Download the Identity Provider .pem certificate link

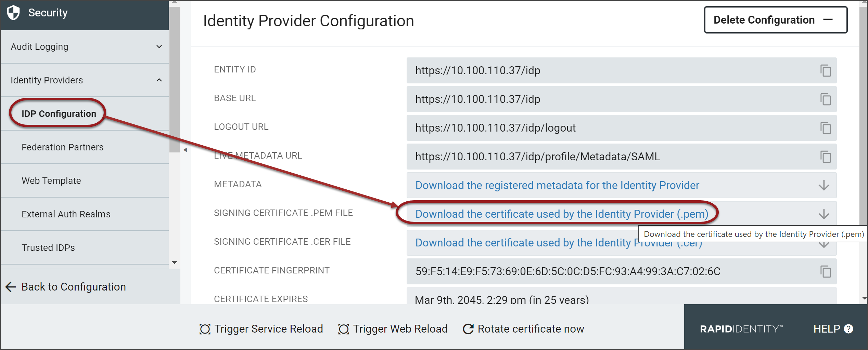[x=562, y=214]
